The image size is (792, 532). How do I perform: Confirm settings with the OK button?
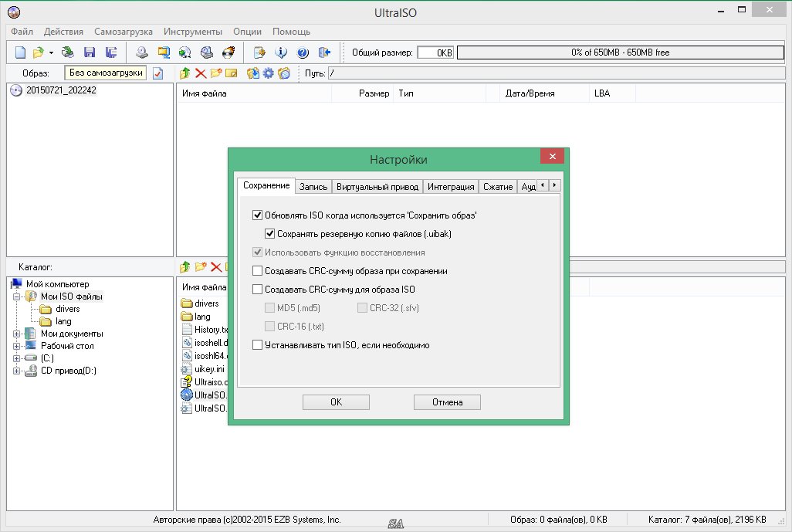pos(336,402)
